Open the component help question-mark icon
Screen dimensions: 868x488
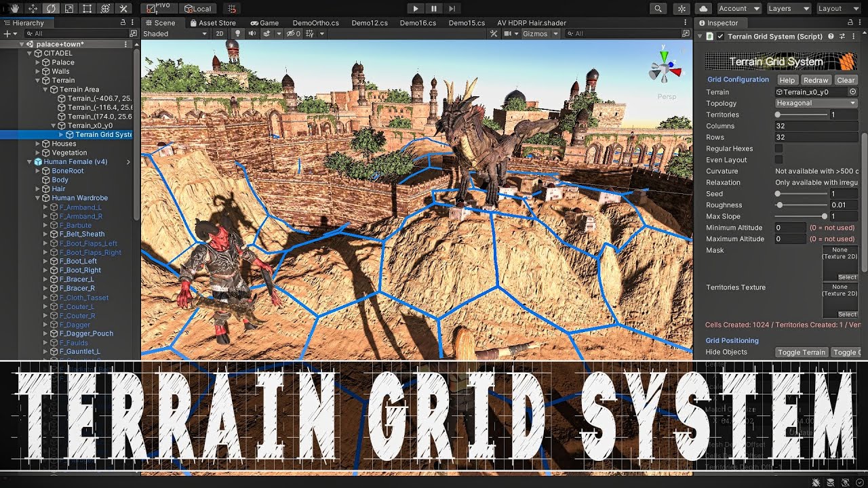[831, 37]
